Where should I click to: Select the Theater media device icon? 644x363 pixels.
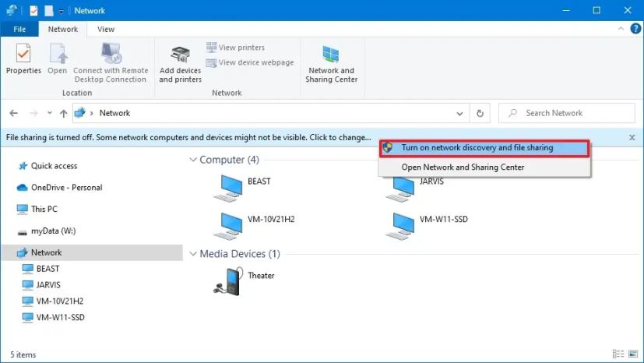click(228, 281)
